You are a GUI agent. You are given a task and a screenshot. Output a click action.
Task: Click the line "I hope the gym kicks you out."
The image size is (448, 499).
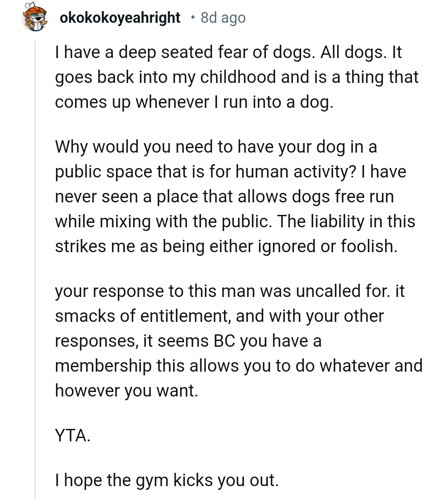167,480
